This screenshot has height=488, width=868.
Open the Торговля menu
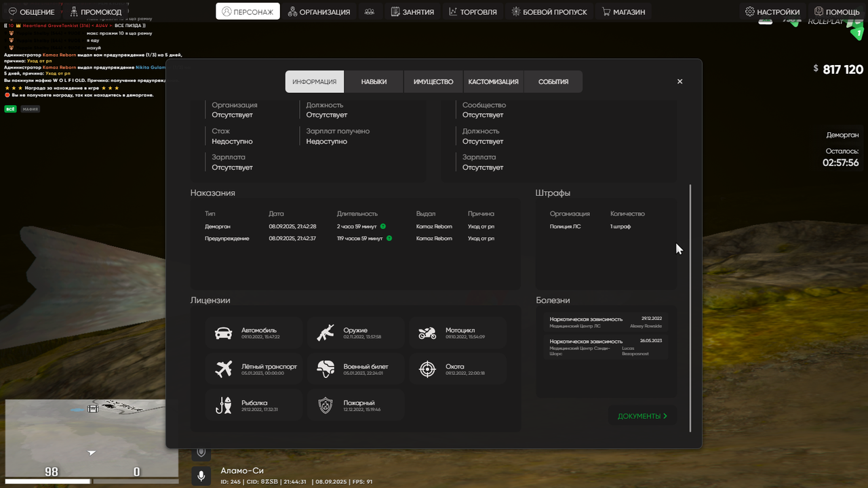[x=473, y=12]
